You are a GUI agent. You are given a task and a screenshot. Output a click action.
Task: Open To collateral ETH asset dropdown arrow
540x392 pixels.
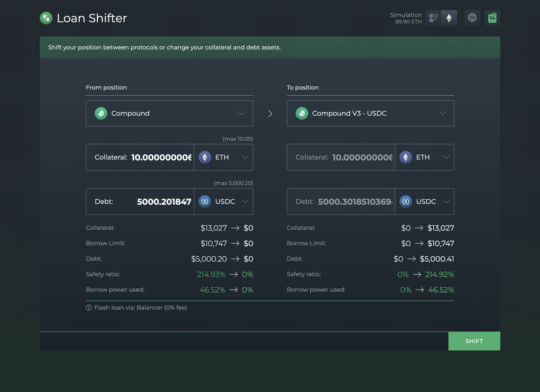click(446, 157)
